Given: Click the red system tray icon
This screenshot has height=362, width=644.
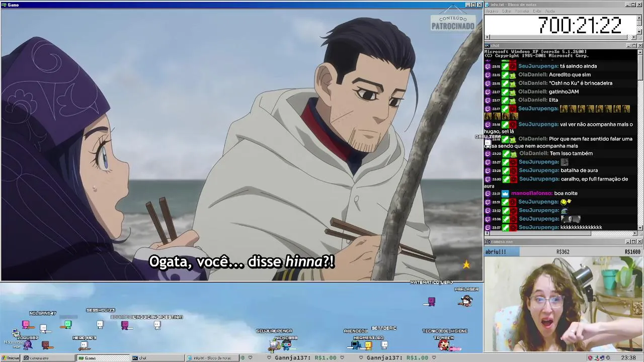Looking at the screenshot, I should click(590, 358).
